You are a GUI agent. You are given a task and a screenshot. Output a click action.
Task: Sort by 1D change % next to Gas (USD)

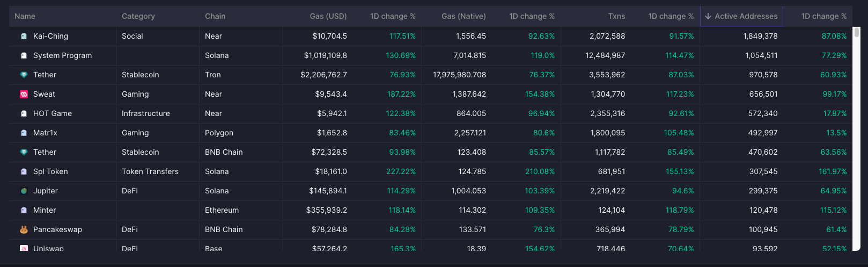pos(393,16)
